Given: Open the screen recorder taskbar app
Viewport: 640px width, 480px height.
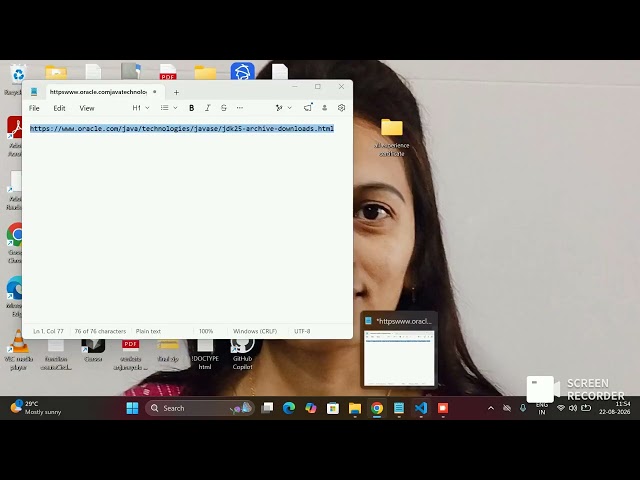Looking at the screenshot, I should coord(443,408).
